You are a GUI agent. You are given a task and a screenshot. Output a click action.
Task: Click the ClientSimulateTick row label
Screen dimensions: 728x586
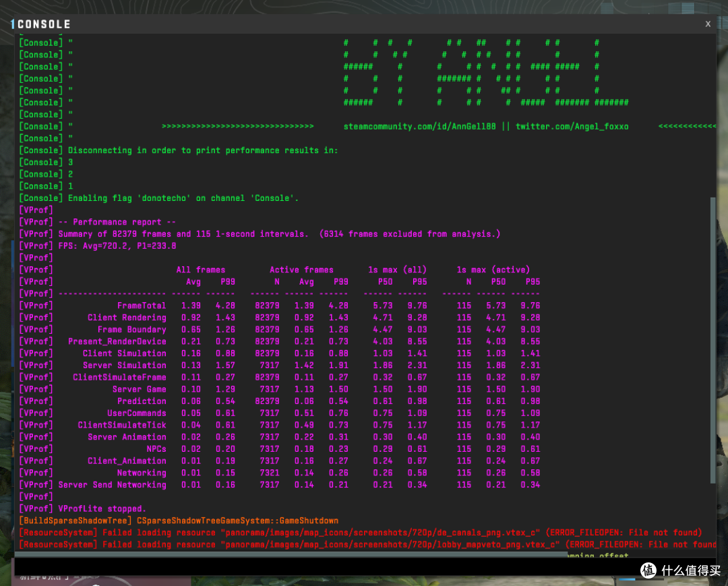pyautogui.click(x=122, y=426)
